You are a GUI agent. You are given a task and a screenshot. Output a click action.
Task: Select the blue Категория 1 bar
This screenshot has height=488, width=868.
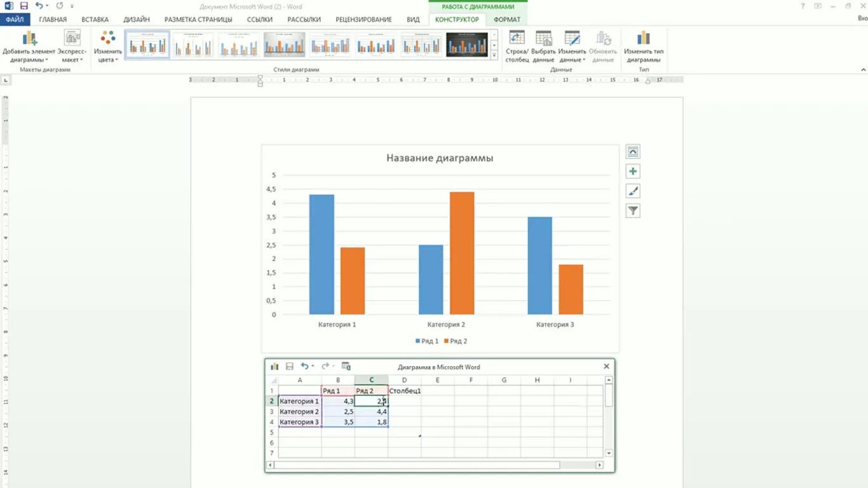click(322, 254)
